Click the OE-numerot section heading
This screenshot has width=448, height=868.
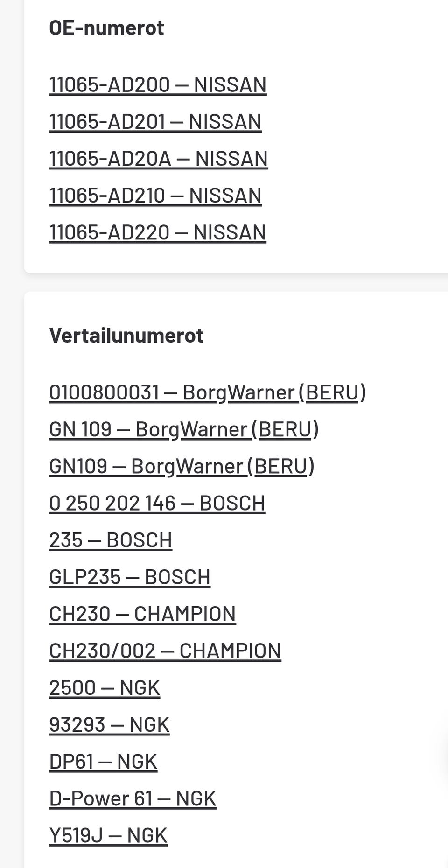click(x=106, y=28)
